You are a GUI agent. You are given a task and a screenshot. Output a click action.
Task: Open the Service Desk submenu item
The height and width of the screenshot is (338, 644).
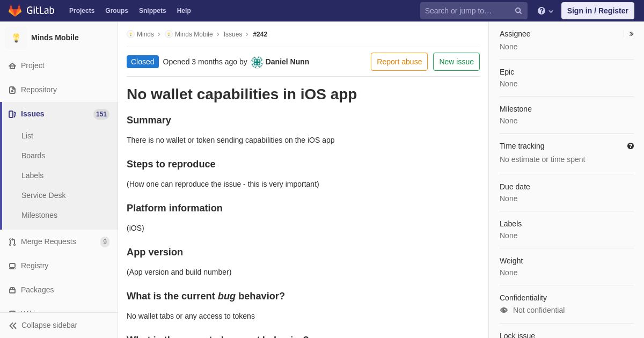click(x=43, y=195)
